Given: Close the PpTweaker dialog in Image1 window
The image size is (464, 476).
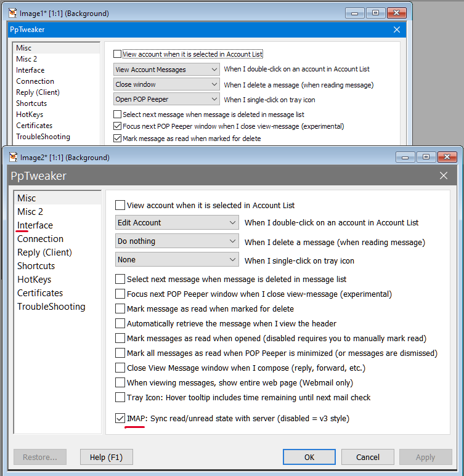Looking at the screenshot, I should (397, 30).
